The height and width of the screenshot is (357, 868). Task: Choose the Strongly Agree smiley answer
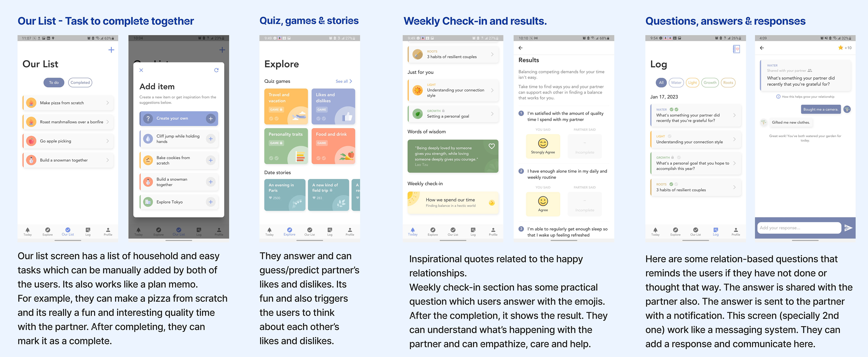coord(543,146)
